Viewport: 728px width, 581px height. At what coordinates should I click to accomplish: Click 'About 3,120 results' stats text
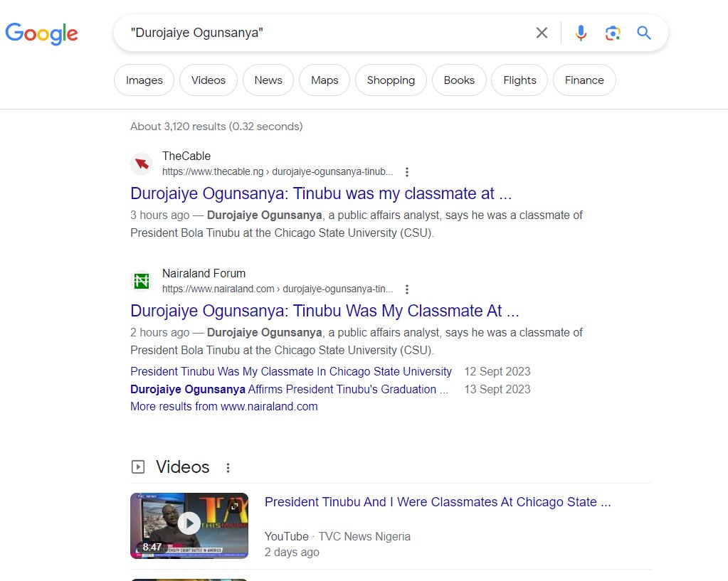pos(216,127)
